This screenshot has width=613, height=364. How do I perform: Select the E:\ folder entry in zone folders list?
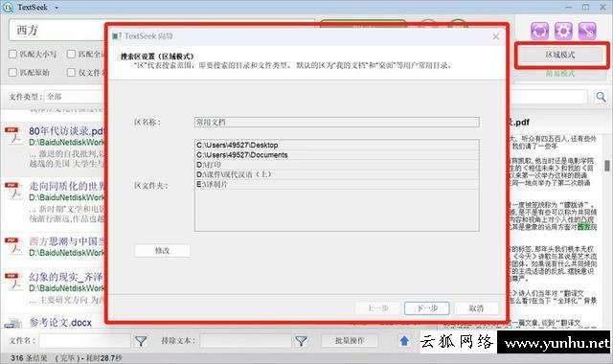(x=336, y=184)
